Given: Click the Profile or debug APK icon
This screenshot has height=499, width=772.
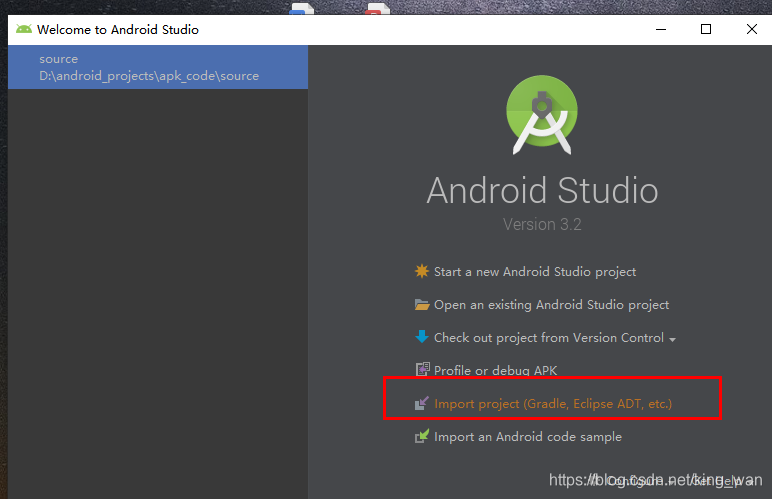Looking at the screenshot, I should 422,370.
